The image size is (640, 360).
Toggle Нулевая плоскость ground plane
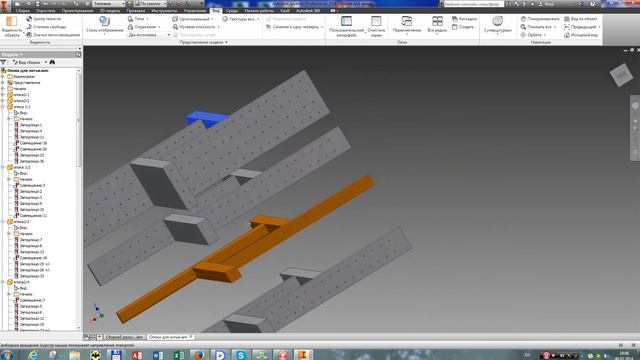pos(196,27)
